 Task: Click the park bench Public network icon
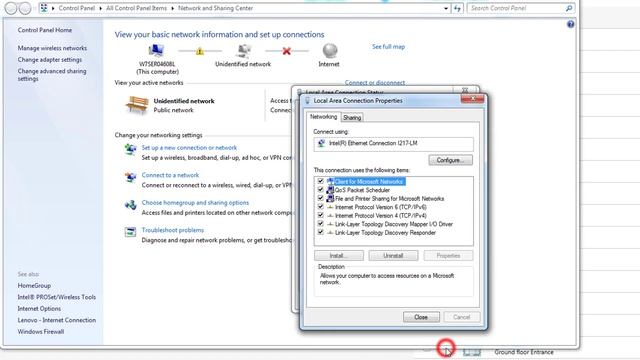click(137, 105)
